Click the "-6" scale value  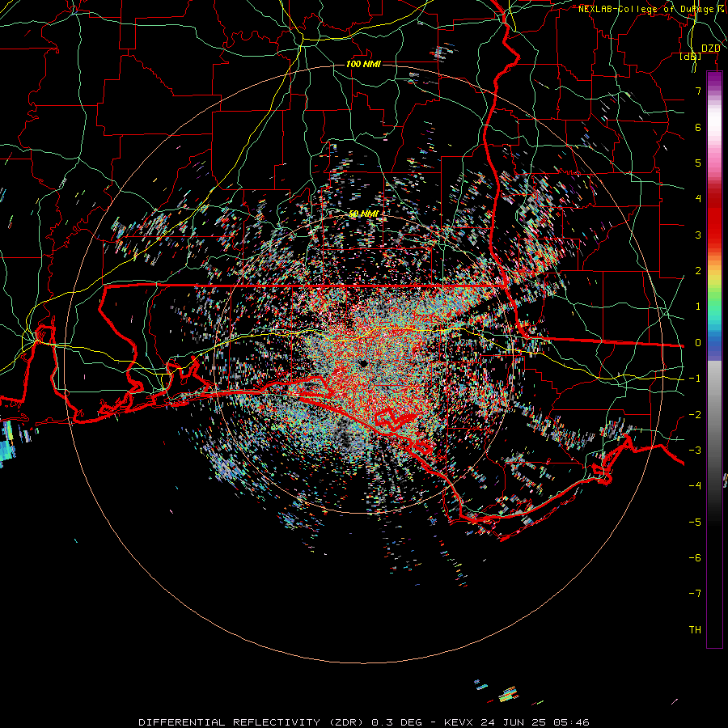point(695,558)
